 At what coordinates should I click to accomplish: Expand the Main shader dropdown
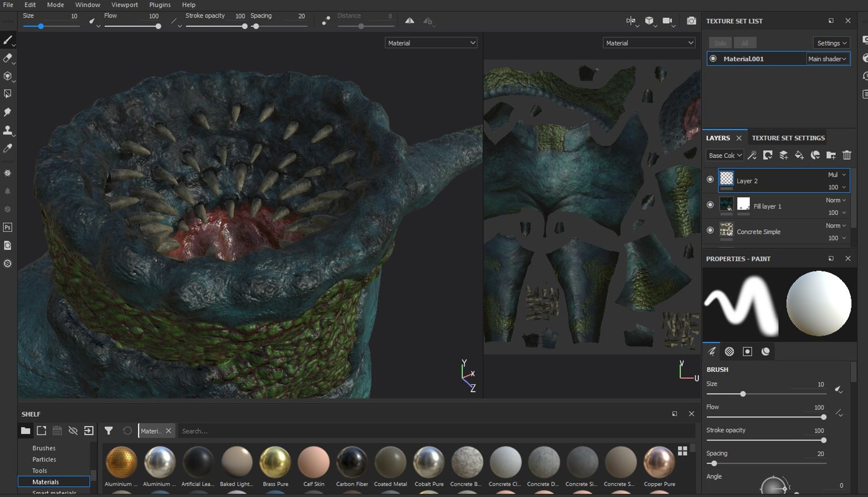827,59
